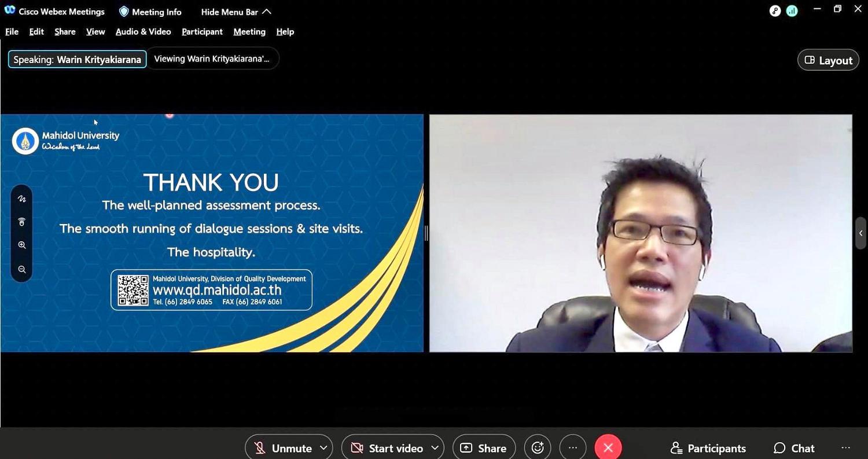Click the THANK YOU heading on the slide
Image resolution: width=868 pixels, height=459 pixels.
tap(211, 182)
